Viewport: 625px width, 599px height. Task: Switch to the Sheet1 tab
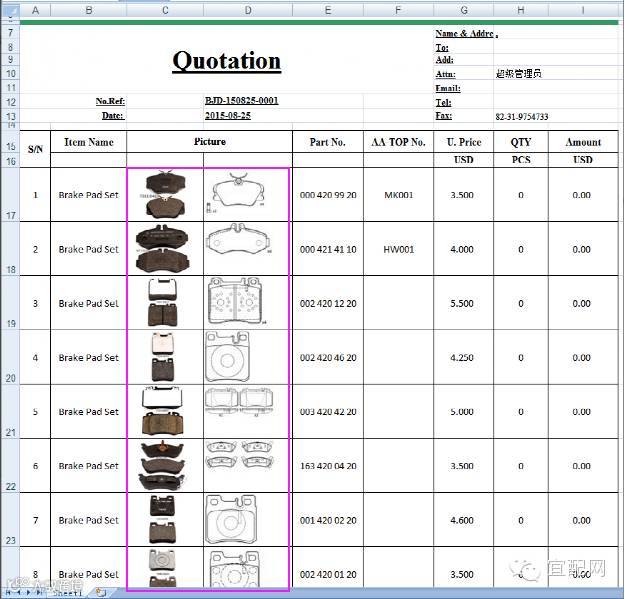click(68, 593)
